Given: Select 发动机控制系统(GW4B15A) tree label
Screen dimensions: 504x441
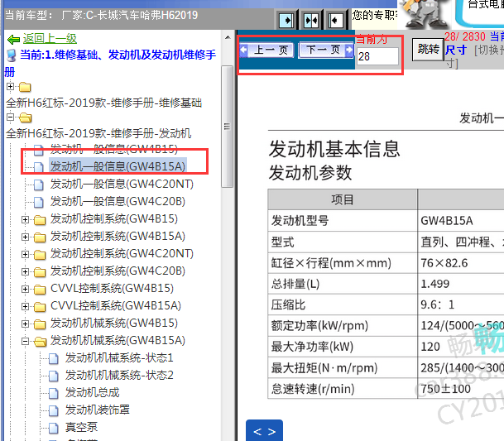Looking at the screenshot, I should [x=118, y=236].
